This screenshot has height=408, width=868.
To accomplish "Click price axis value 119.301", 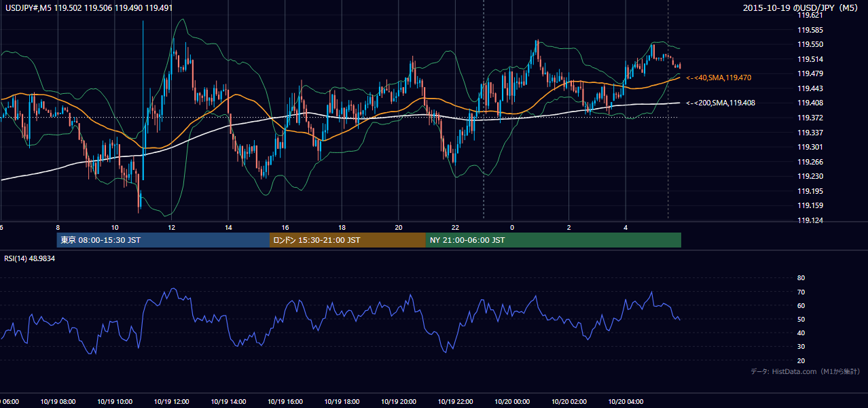I will (x=811, y=147).
